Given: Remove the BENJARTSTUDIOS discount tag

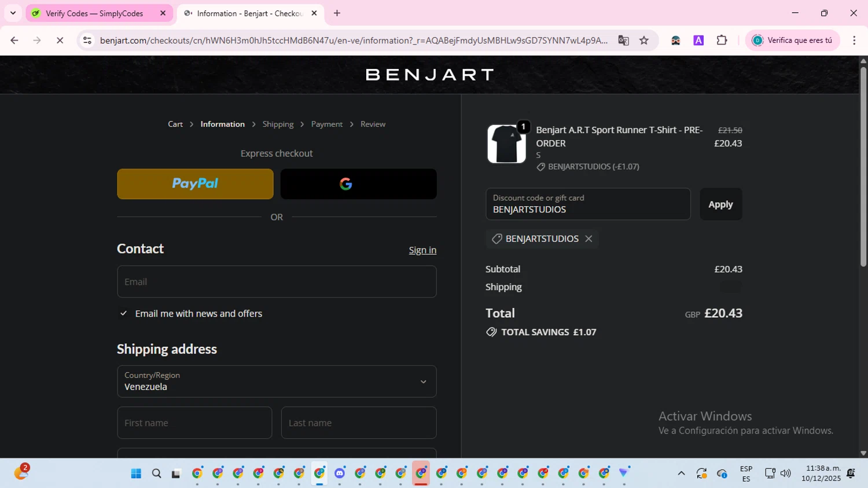Looking at the screenshot, I should (x=589, y=239).
